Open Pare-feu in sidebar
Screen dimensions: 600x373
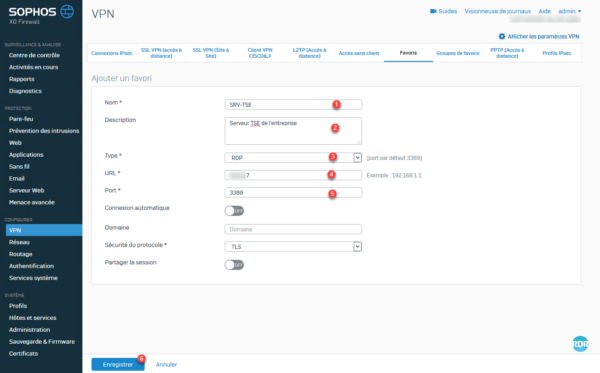click(21, 119)
